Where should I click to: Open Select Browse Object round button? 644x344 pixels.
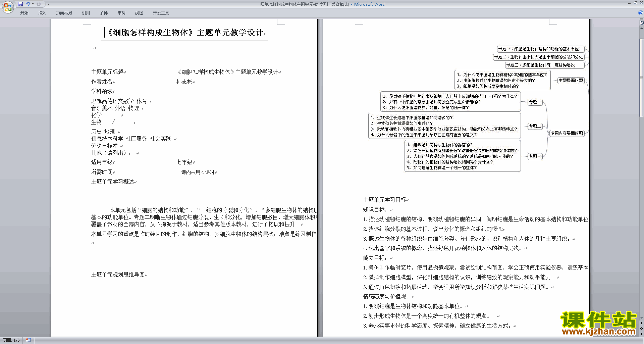642,329
